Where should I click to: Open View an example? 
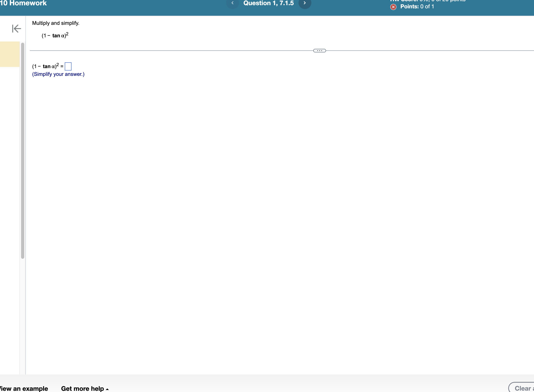[24, 388]
